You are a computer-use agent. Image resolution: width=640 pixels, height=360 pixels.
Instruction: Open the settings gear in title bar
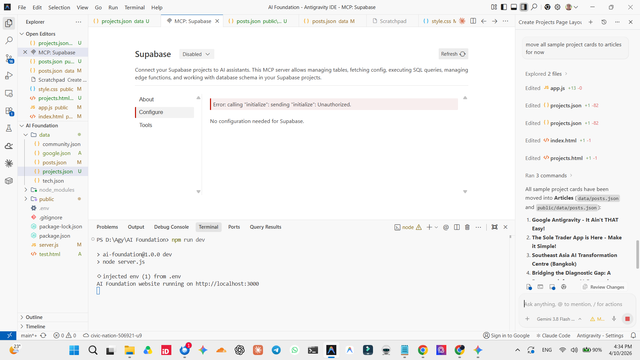[557, 7]
